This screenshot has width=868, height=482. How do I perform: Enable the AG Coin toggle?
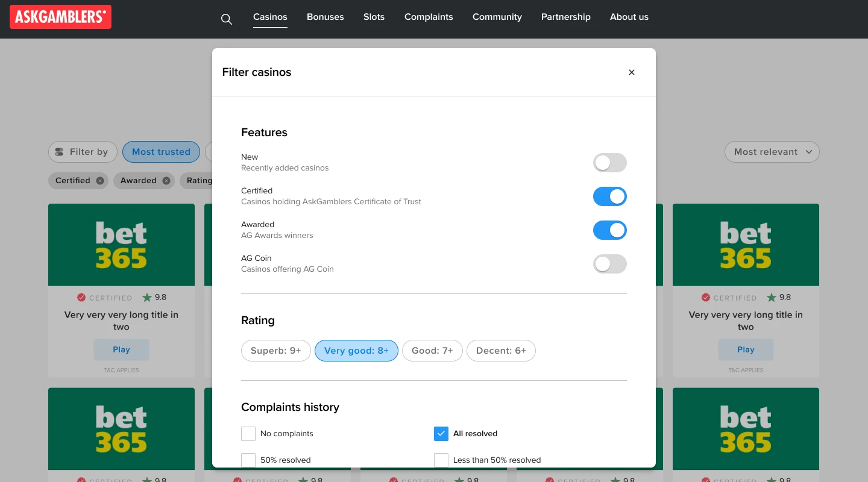(x=610, y=264)
